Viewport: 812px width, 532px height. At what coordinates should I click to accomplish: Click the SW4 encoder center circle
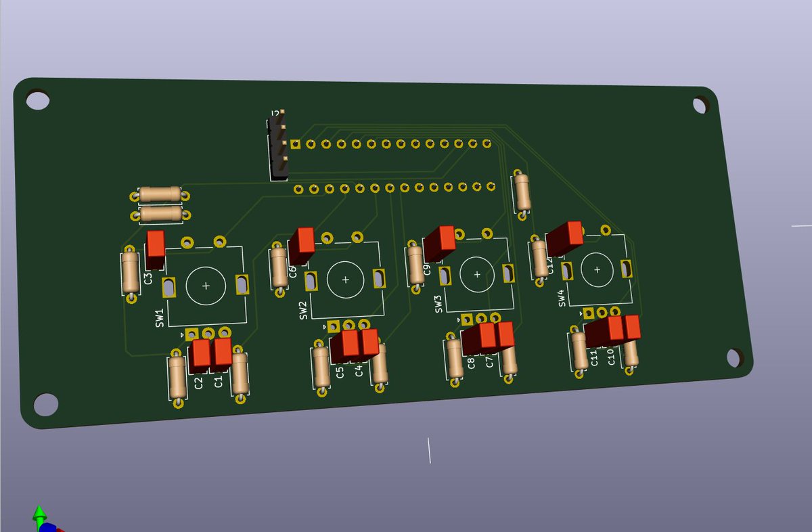pyautogui.click(x=597, y=269)
